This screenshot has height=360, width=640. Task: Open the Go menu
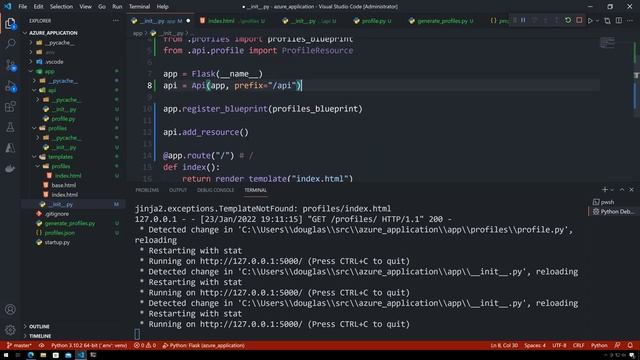point(102,7)
